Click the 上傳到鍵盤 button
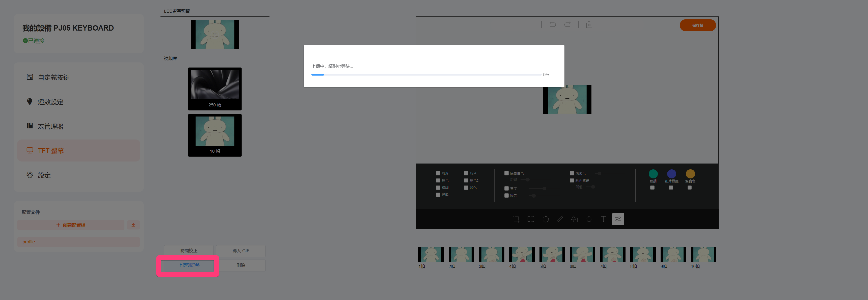This screenshot has width=868, height=300. click(x=189, y=265)
